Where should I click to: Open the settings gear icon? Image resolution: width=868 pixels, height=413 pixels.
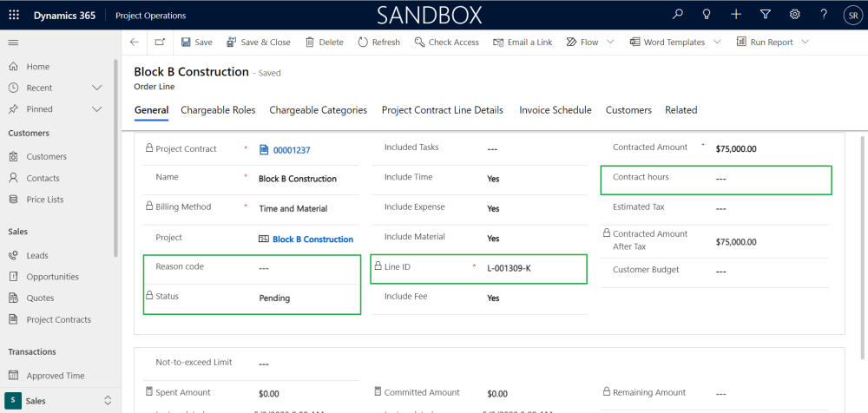point(795,15)
